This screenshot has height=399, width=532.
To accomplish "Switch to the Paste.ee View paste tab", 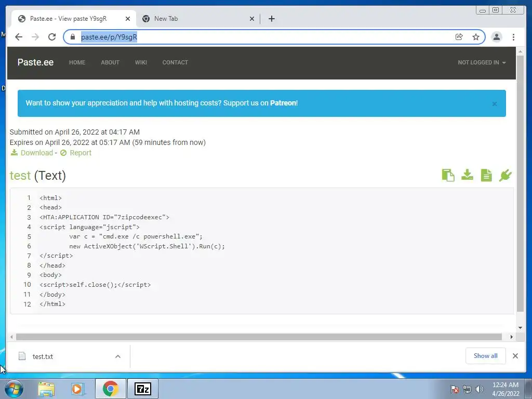I will (x=74, y=19).
